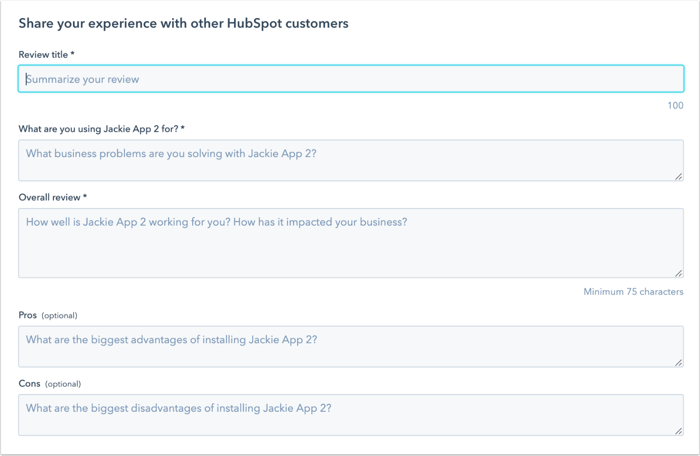This screenshot has width=700, height=456.
Task: Click resize handle of 'using Jackie App 2 for' textarea
Action: [x=679, y=176]
